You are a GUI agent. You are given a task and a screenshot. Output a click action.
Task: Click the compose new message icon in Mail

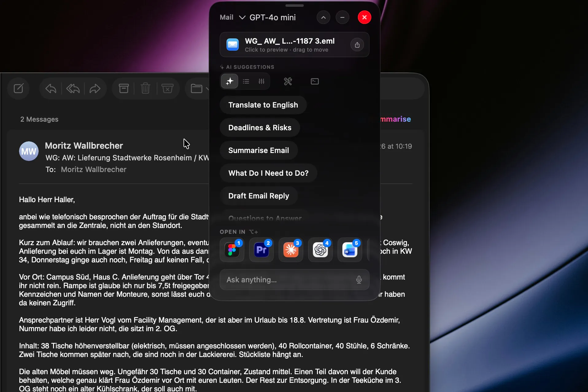pos(18,88)
